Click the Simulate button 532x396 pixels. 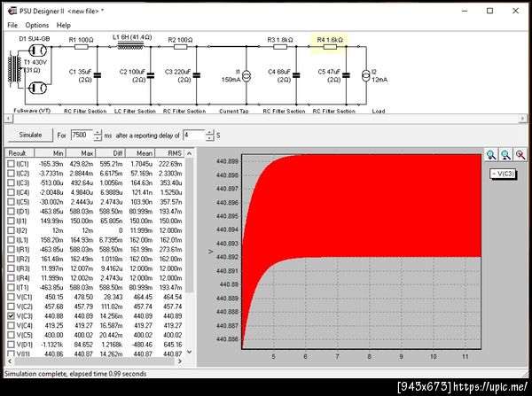(x=30, y=135)
